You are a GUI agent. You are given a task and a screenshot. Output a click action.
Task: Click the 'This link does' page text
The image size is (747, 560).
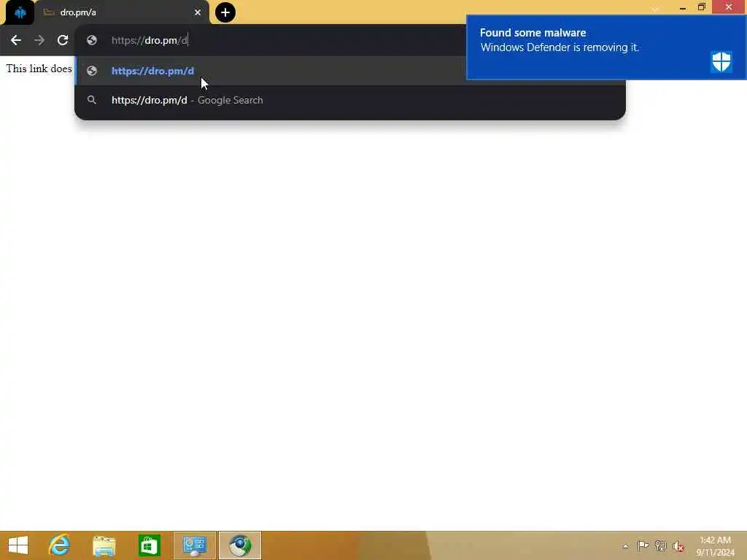click(x=39, y=69)
